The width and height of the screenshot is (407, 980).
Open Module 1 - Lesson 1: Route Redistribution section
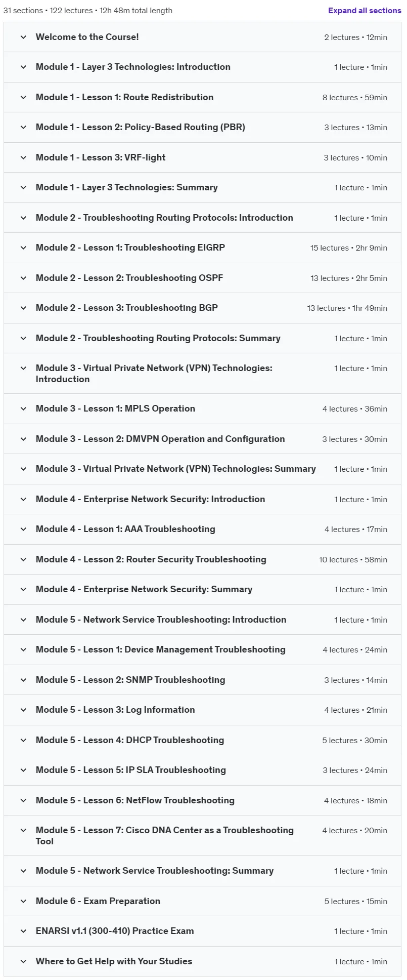202,97
